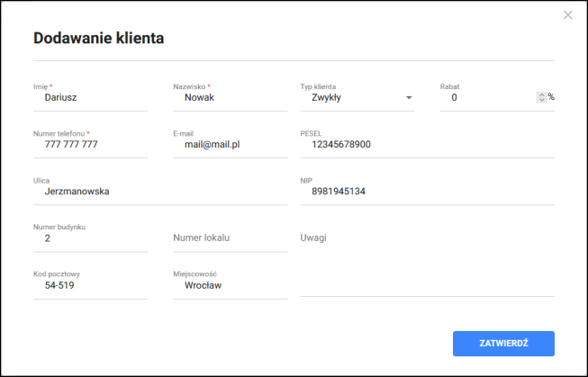Viewport: 588px width, 377px height.
Task: Click the Kod pocztowy field
Action: point(90,285)
